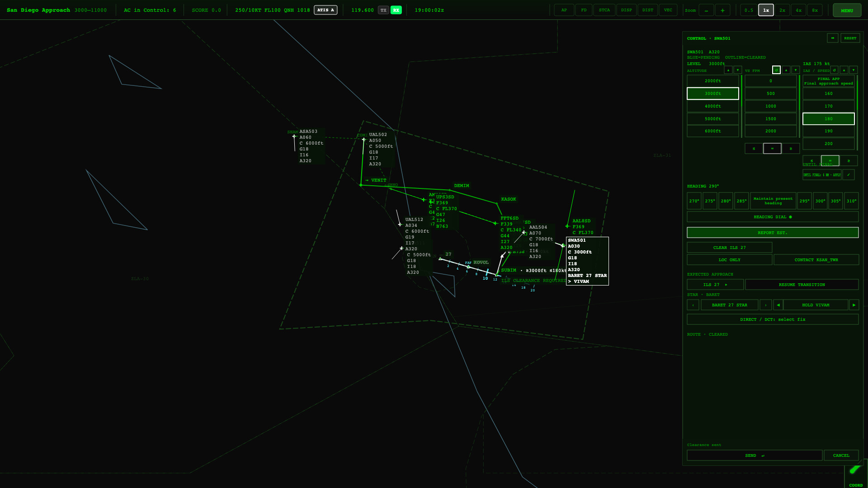868x488 pixels.
Task: Open the ILS 27 expected approach selector
Action: [x=715, y=285]
